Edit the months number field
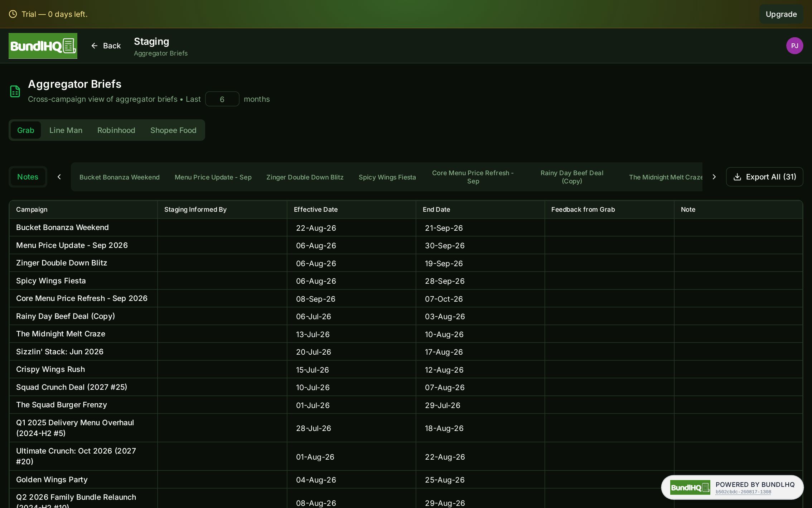Viewport: 812px width, 508px height. [x=222, y=99]
